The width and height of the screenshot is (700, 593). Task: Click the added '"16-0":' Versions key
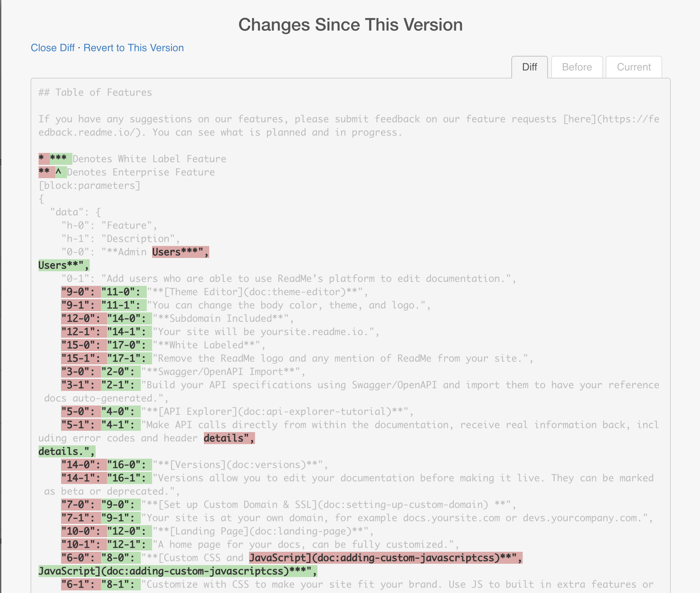pyautogui.click(x=129, y=465)
